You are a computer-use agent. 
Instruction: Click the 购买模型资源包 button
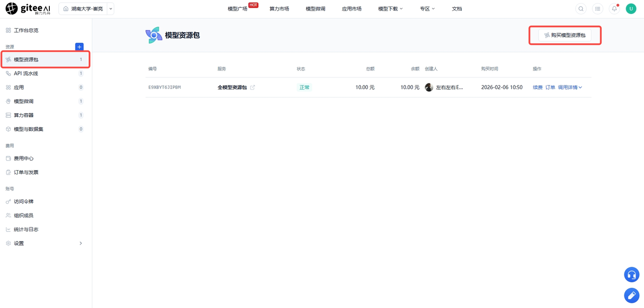tap(565, 35)
